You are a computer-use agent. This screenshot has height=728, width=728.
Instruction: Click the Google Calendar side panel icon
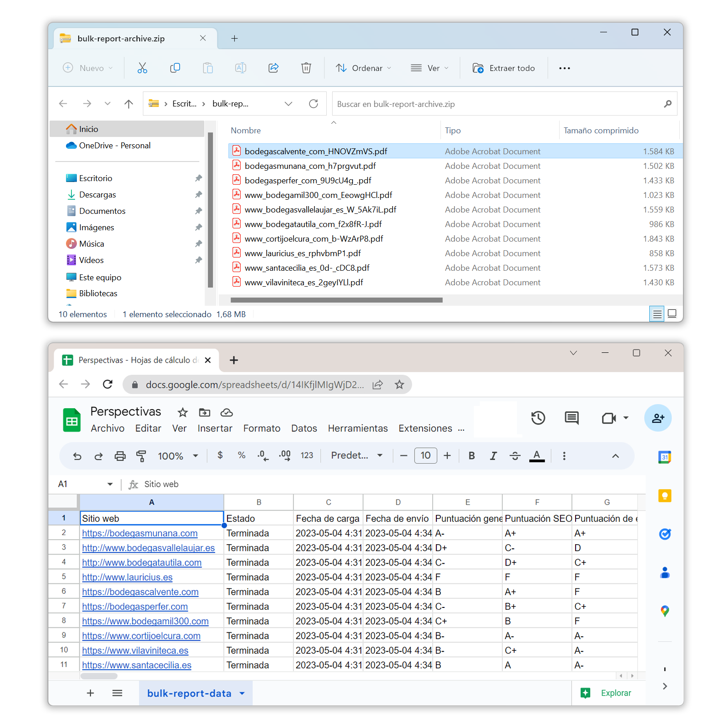[665, 457]
